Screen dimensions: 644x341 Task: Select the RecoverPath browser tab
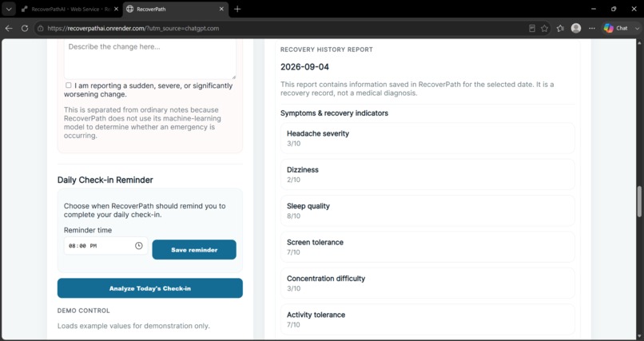pyautogui.click(x=175, y=9)
